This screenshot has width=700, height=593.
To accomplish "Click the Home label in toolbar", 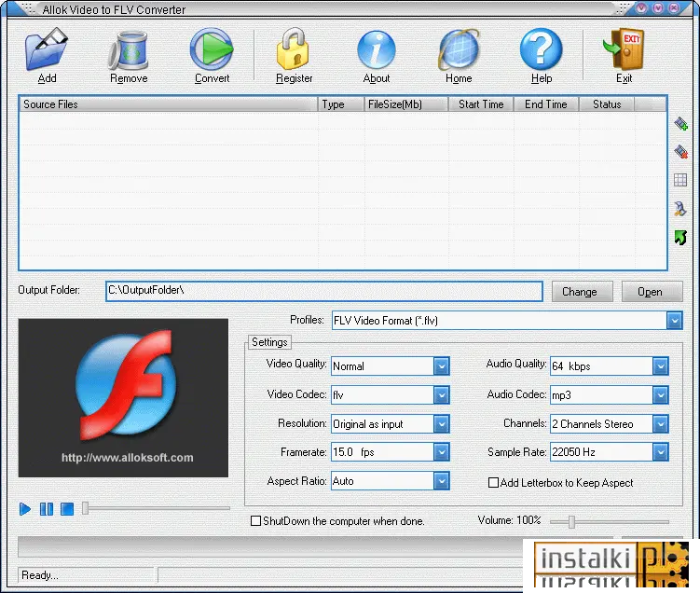I will tap(459, 78).
